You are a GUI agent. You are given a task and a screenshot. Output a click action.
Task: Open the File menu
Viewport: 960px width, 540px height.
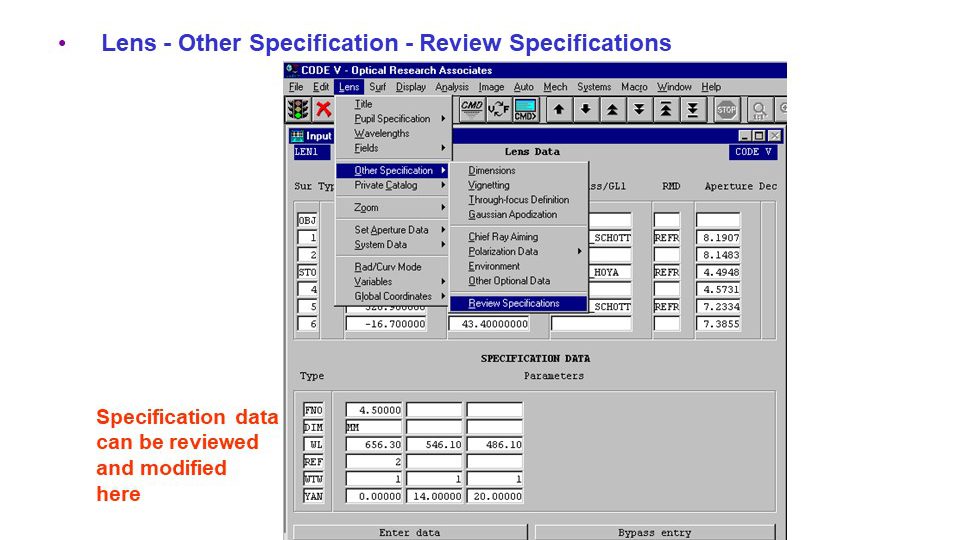pyautogui.click(x=296, y=87)
